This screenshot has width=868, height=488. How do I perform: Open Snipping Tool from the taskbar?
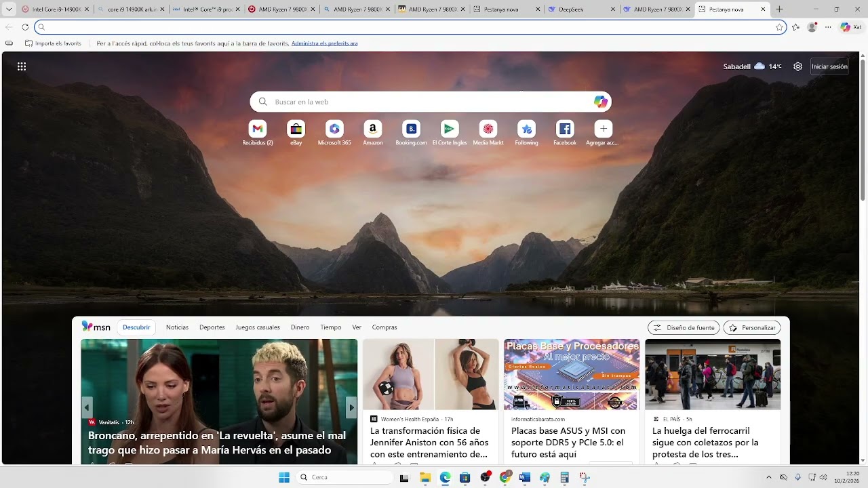coord(585,477)
